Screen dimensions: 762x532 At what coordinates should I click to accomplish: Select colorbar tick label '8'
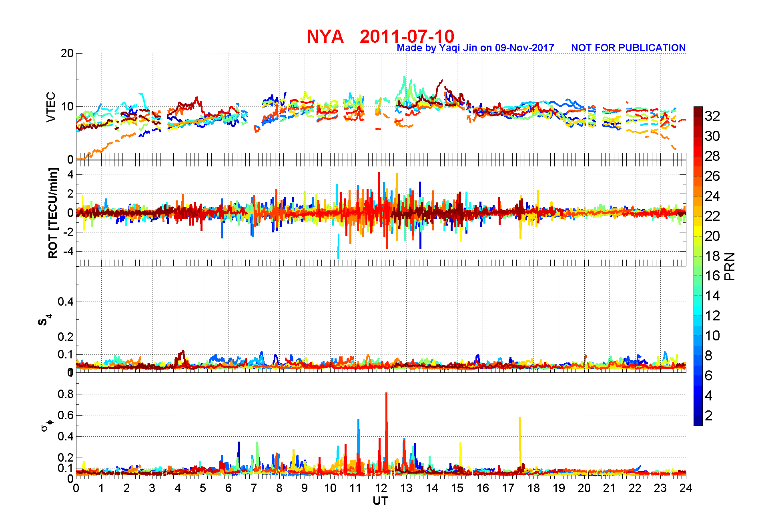709,356
